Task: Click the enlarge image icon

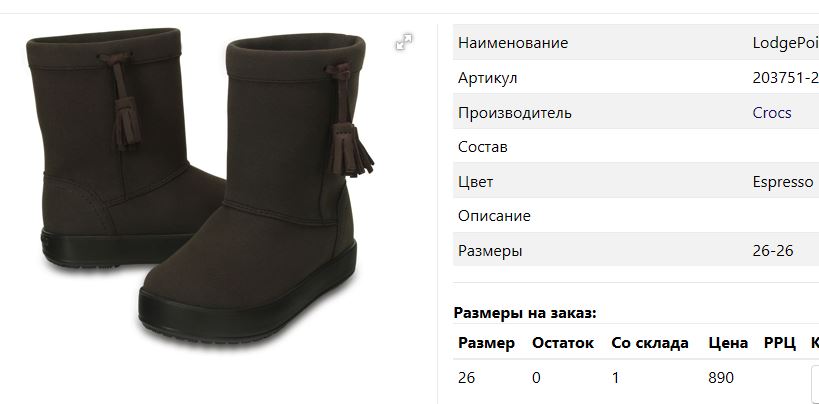Action: click(404, 42)
